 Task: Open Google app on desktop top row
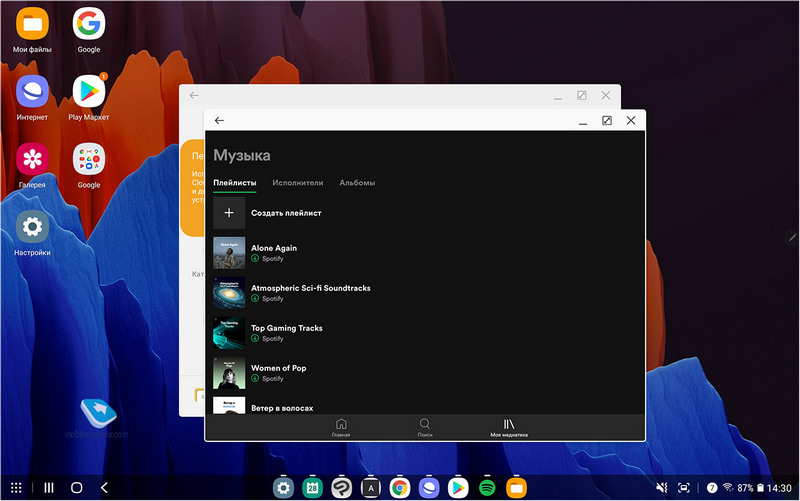89,30
